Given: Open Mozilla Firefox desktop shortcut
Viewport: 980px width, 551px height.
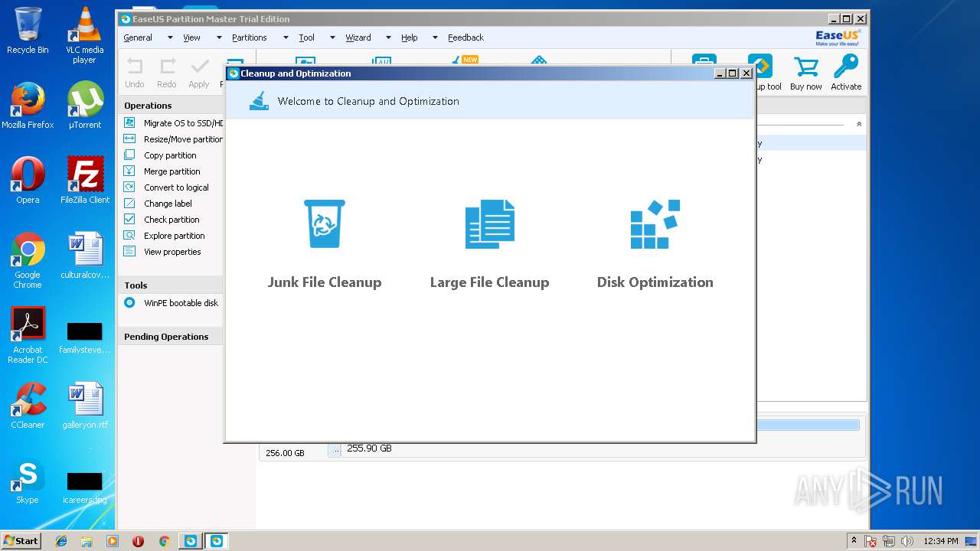Looking at the screenshot, I should pos(28,106).
